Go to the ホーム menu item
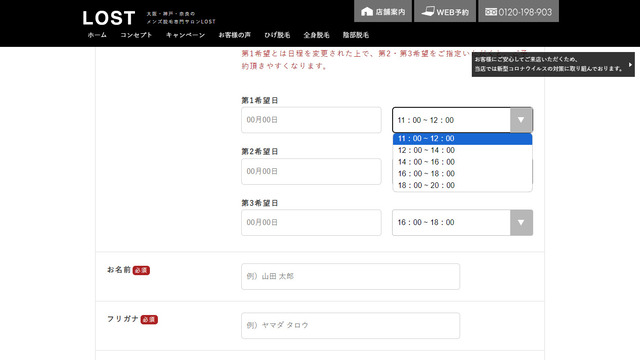The image size is (640, 360). (x=97, y=35)
